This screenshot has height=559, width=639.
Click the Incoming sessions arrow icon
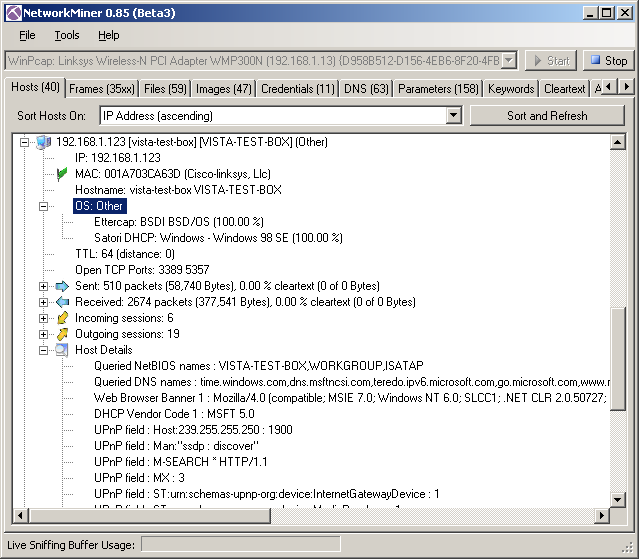coord(62,318)
